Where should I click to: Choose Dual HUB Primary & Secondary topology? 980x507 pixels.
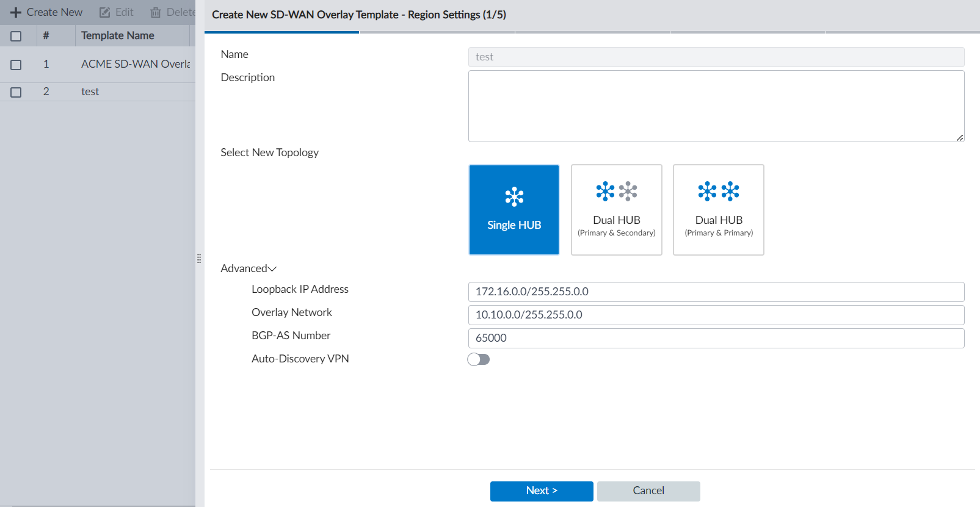coord(616,210)
